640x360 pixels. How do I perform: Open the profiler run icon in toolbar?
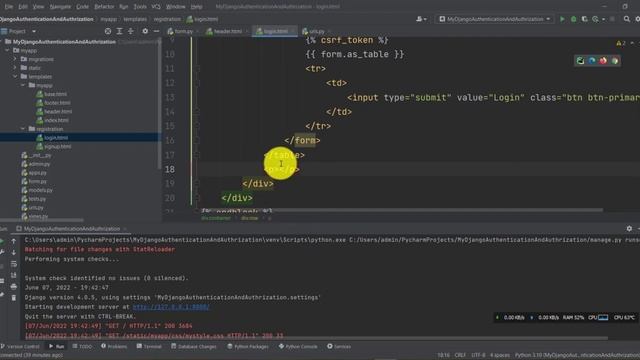coord(596,19)
